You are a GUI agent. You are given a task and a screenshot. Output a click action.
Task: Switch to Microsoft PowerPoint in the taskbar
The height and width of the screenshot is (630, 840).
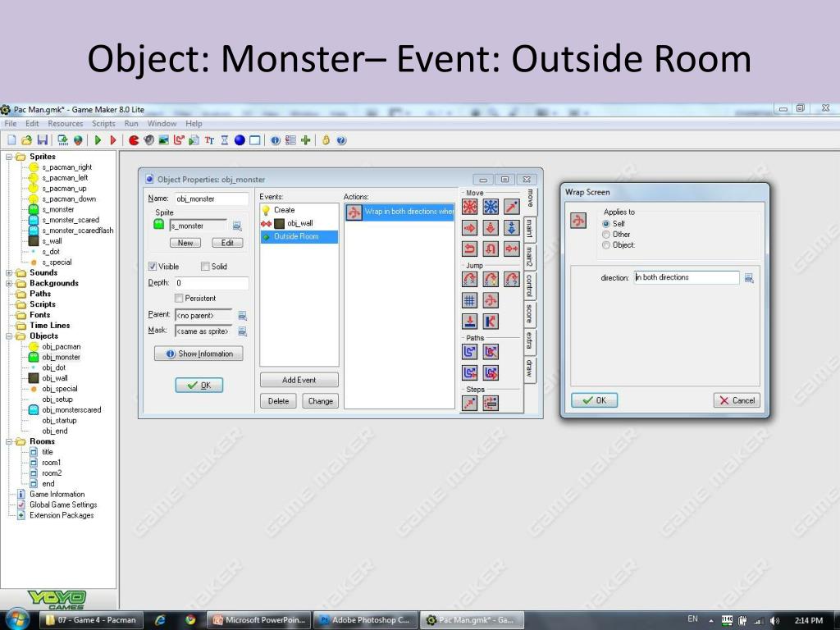point(260,620)
